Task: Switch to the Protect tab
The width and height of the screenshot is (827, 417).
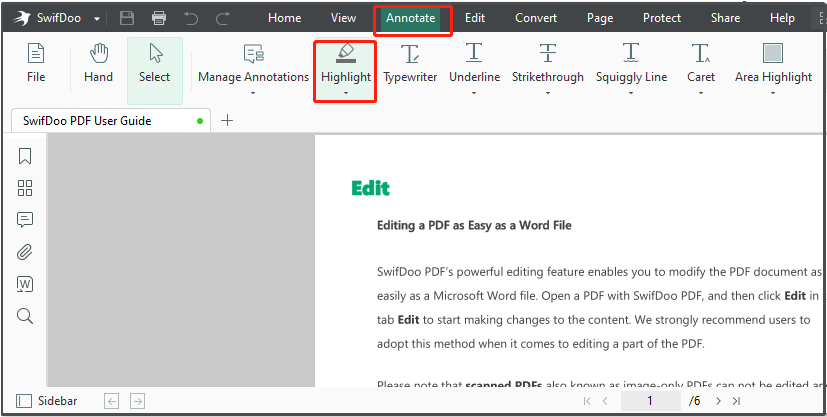Action: 662,18
